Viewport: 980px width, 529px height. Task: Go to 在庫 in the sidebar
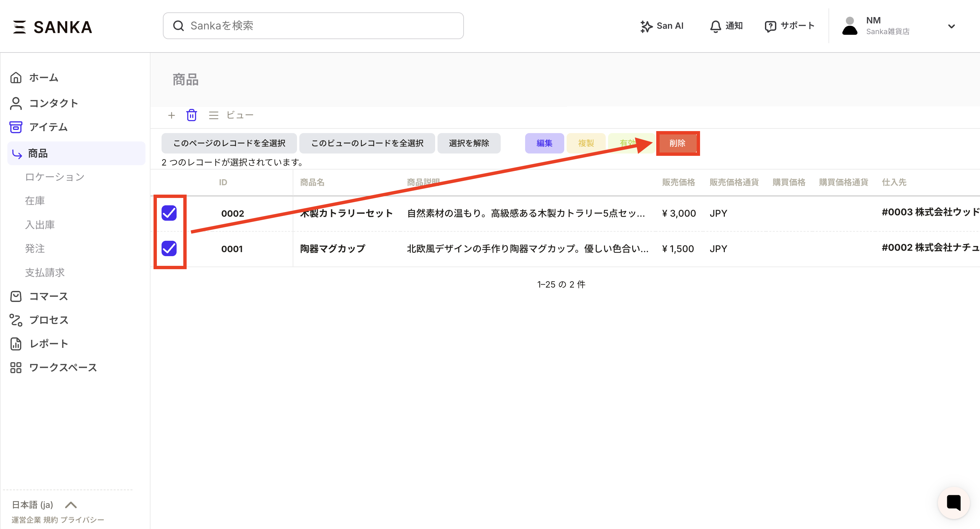click(x=35, y=201)
